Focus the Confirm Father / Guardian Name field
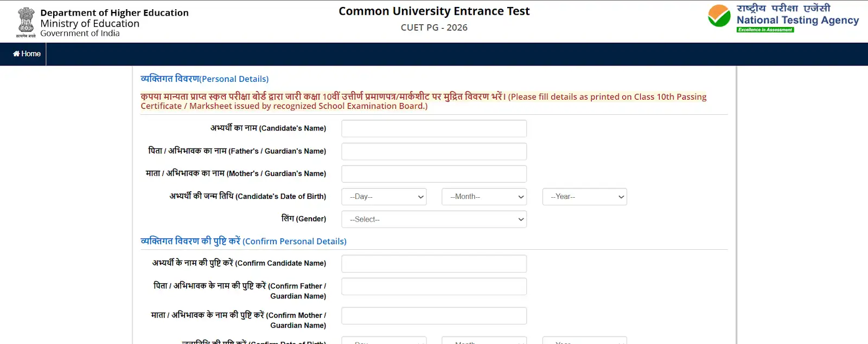 [x=434, y=287]
